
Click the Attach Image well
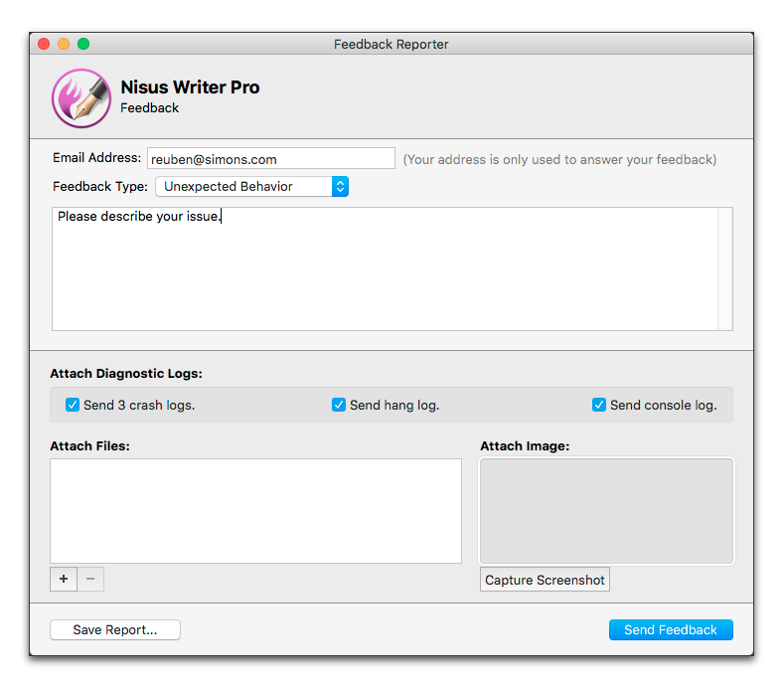[606, 511]
